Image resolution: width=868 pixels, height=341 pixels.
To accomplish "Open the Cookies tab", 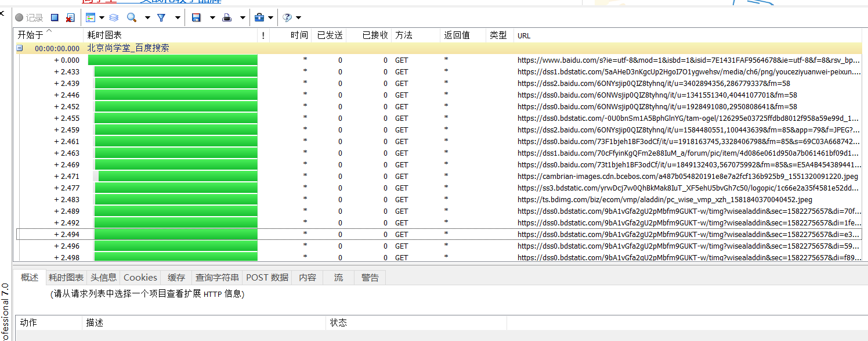I will (x=140, y=278).
